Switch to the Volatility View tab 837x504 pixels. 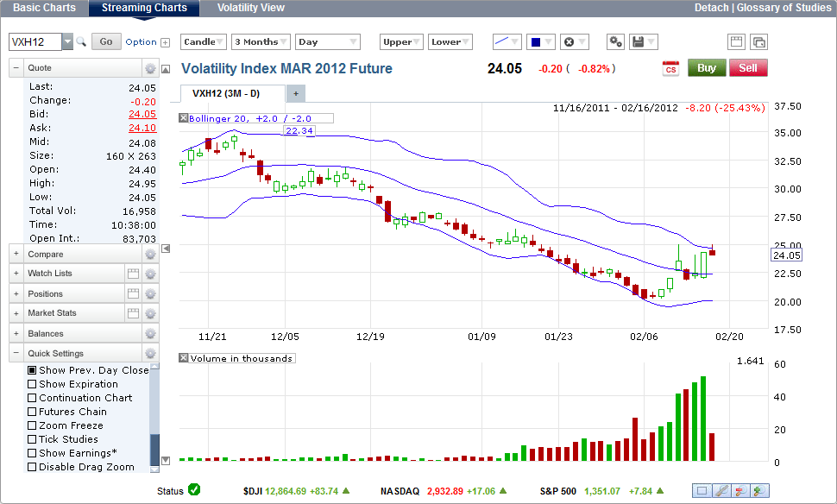point(250,8)
